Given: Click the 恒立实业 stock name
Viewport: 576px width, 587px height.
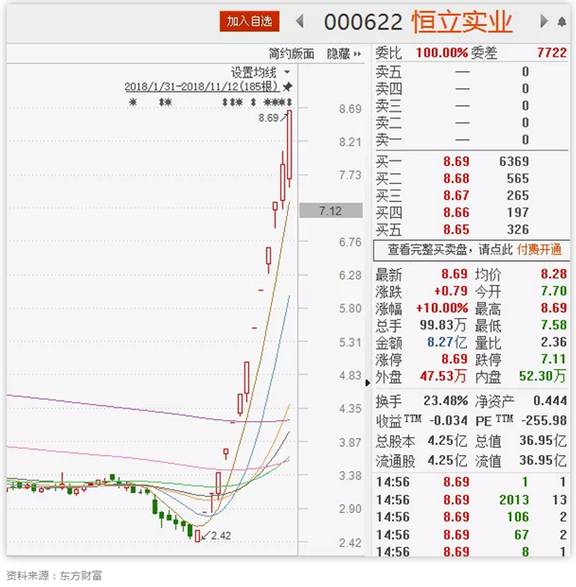Looking at the screenshot, I should pyautogui.click(x=461, y=21).
